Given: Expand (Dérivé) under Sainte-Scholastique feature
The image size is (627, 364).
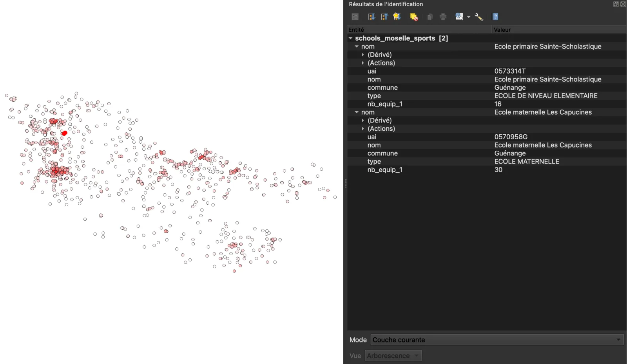Looking at the screenshot, I should pos(363,55).
